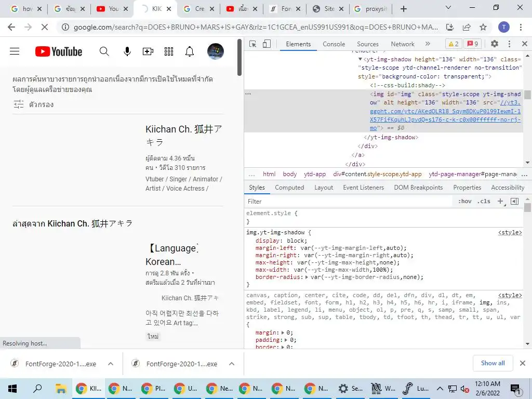Toggle the computed styles sidebar icon
The image size is (532, 399).
[x=514, y=201]
